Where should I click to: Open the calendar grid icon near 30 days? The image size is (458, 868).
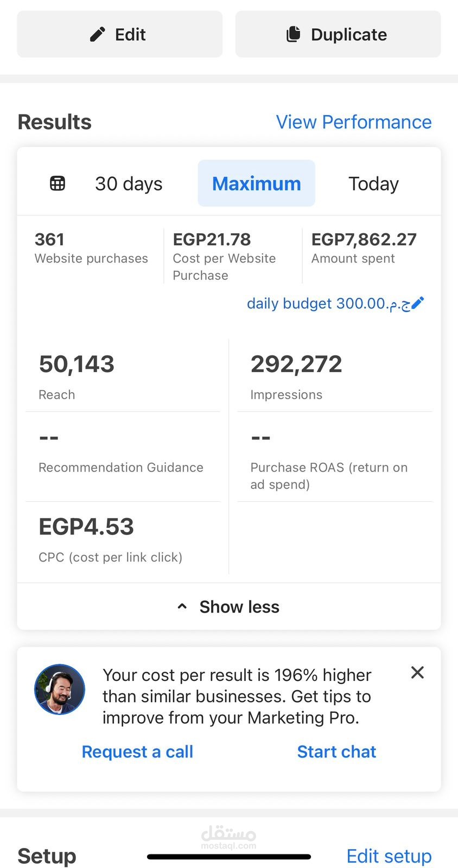(57, 183)
